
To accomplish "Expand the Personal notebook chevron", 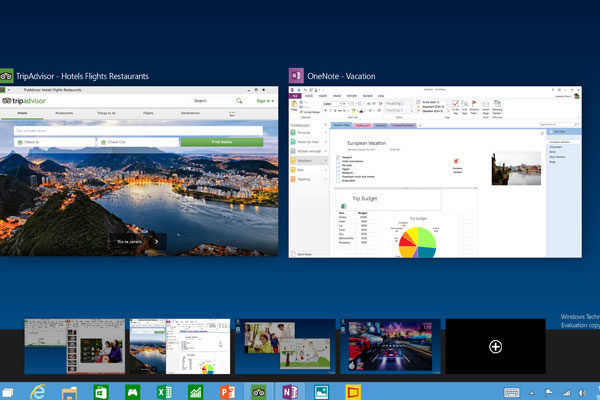I will pyautogui.click(x=326, y=132).
